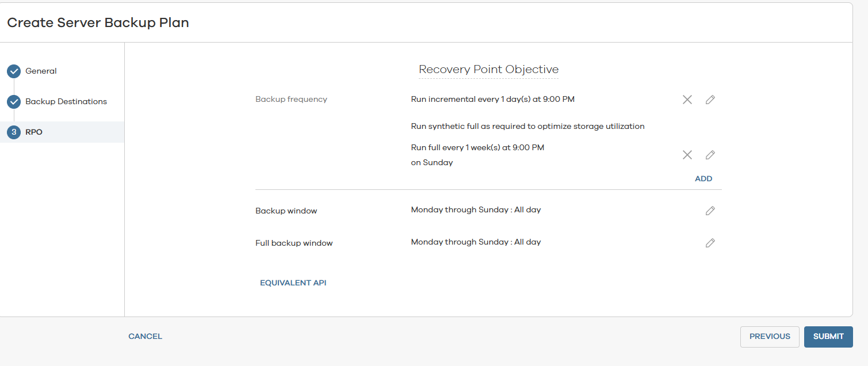Delete the incremental backup schedule
The width and height of the screenshot is (868, 366).
(687, 100)
